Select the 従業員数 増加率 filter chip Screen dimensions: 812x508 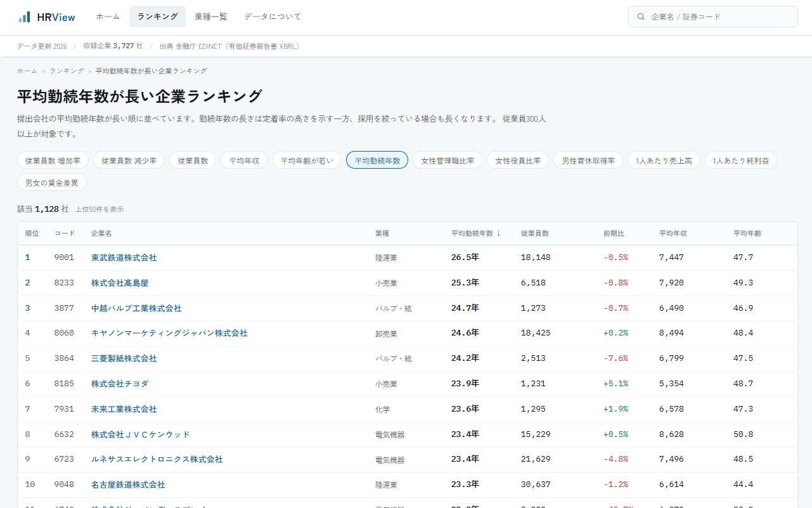53,160
